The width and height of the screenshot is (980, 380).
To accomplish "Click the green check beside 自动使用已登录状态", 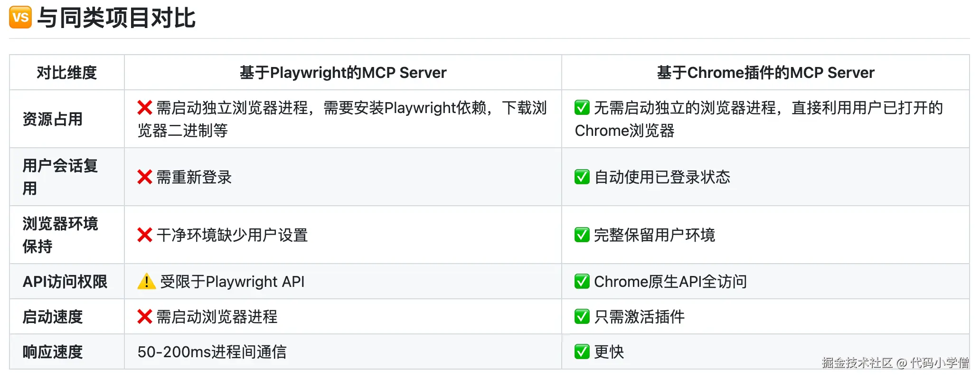I will pos(582,177).
